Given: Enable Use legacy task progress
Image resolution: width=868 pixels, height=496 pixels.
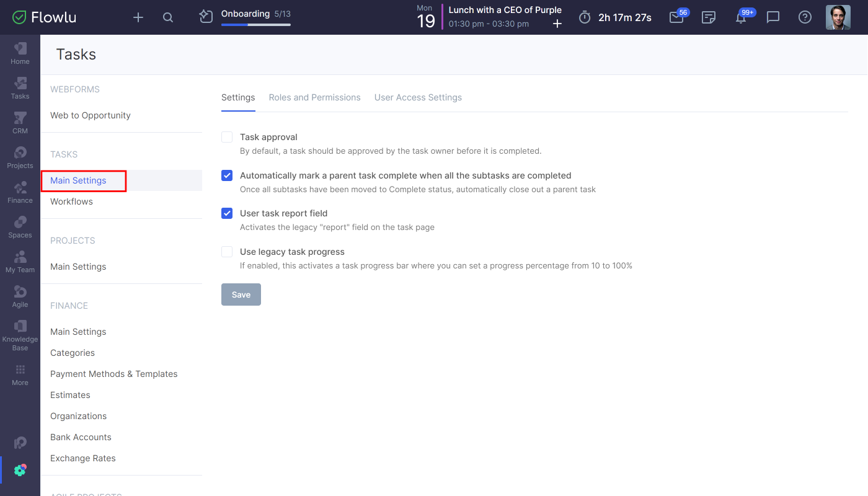Looking at the screenshot, I should [227, 252].
